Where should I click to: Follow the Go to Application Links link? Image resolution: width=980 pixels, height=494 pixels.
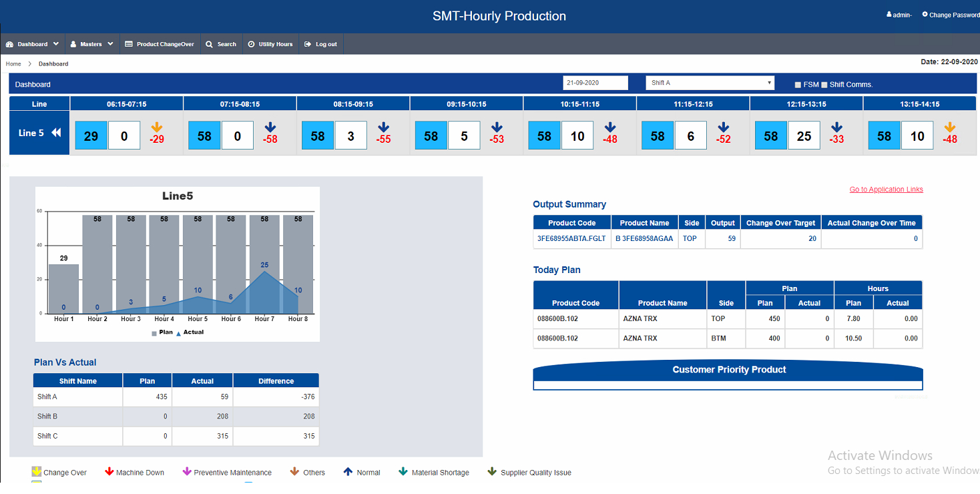coord(886,190)
